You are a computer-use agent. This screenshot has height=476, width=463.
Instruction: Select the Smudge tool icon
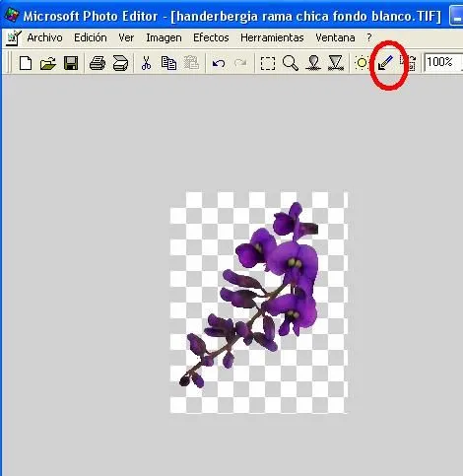point(313,63)
